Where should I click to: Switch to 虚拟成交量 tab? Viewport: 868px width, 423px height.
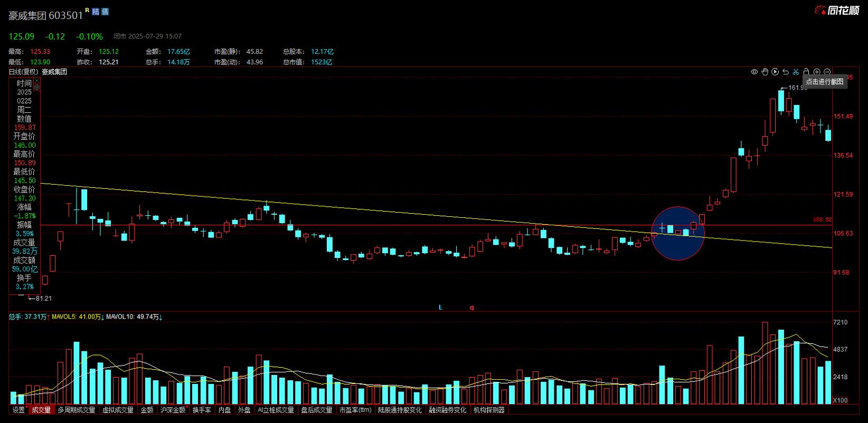tap(118, 410)
